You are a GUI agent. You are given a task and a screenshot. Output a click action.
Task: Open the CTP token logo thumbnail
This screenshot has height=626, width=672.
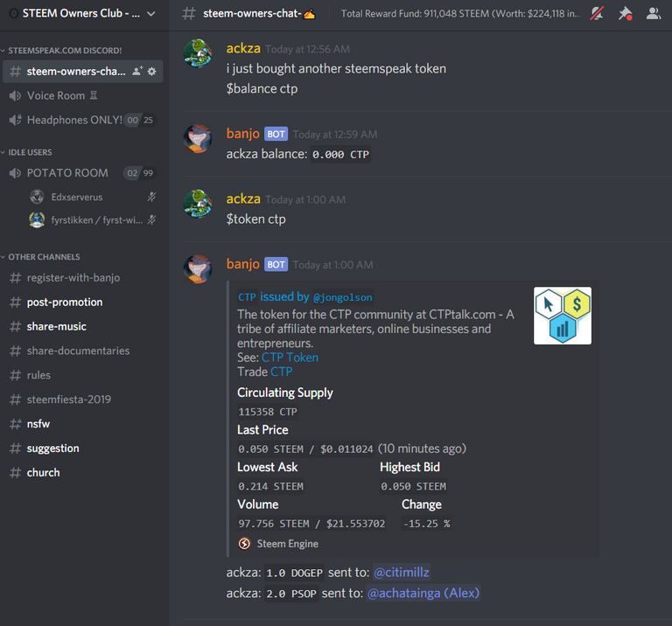coord(563,316)
